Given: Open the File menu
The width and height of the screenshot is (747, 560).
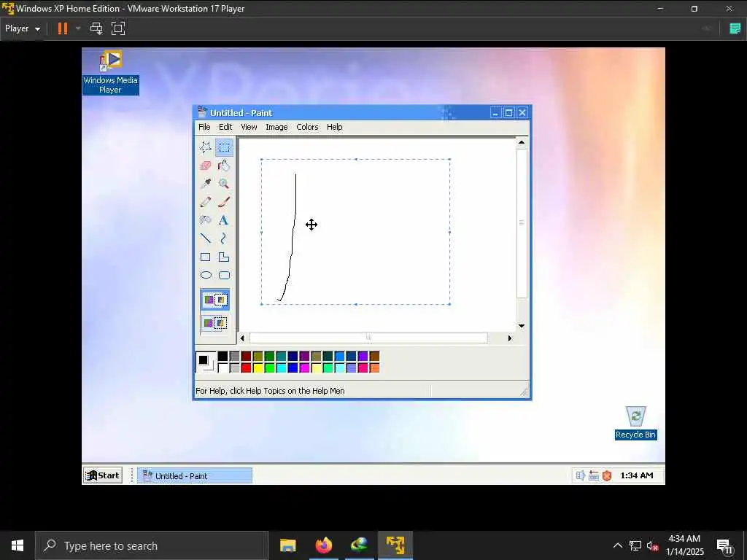Looking at the screenshot, I should pos(204,127).
